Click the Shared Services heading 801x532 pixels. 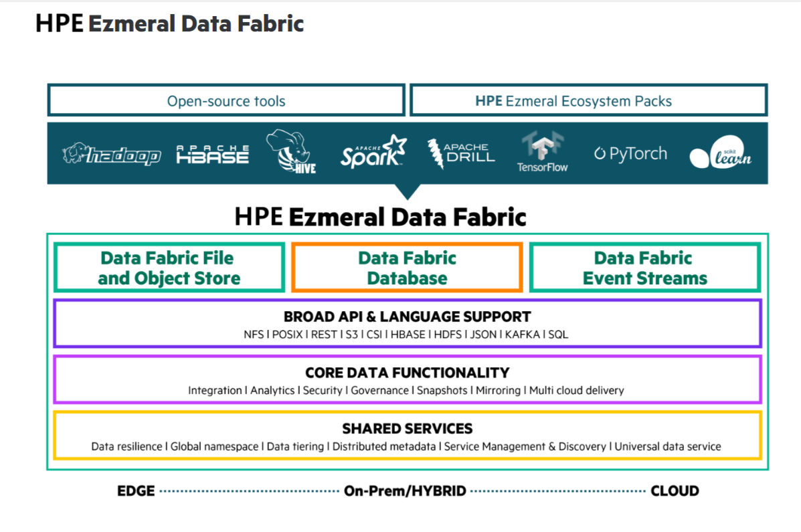(407, 428)
